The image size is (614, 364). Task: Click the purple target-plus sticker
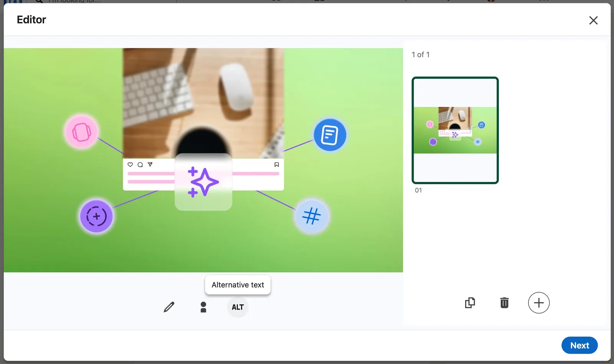(96, 216)
